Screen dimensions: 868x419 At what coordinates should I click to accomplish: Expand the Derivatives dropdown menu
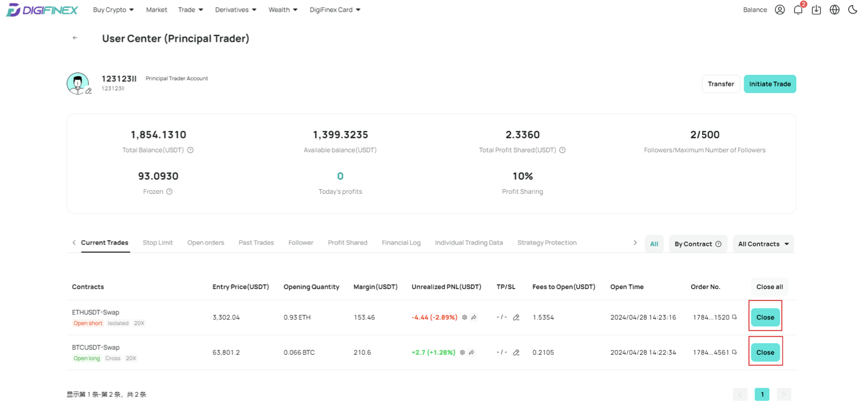236,10
